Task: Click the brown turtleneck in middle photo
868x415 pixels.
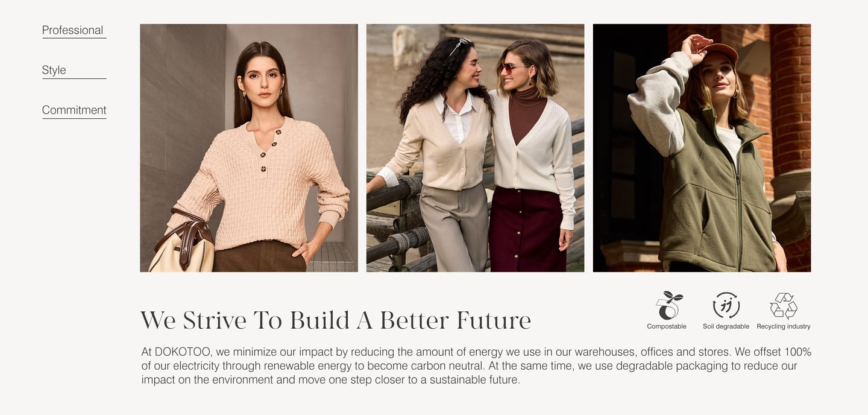Action: (x=527, y=112)
